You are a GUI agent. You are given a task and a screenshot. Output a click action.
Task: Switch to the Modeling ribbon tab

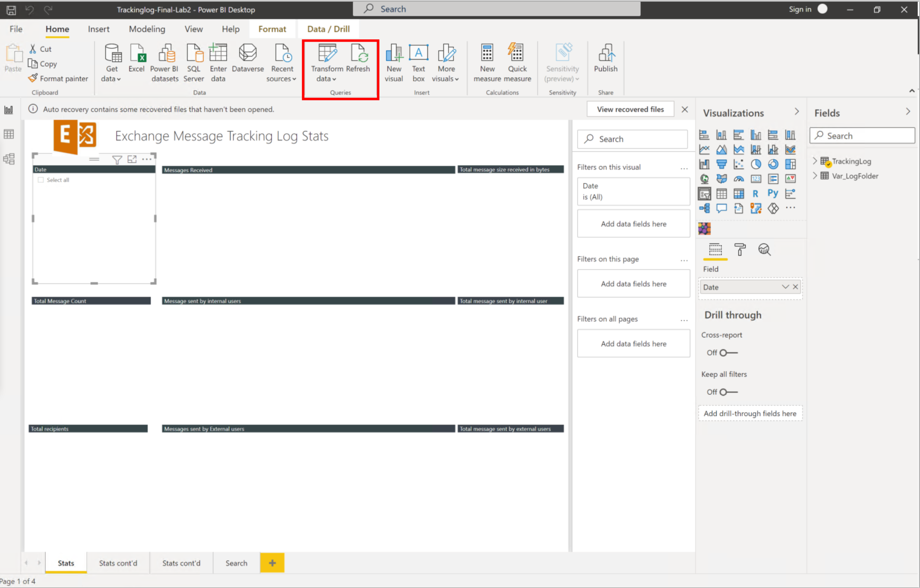147,29
